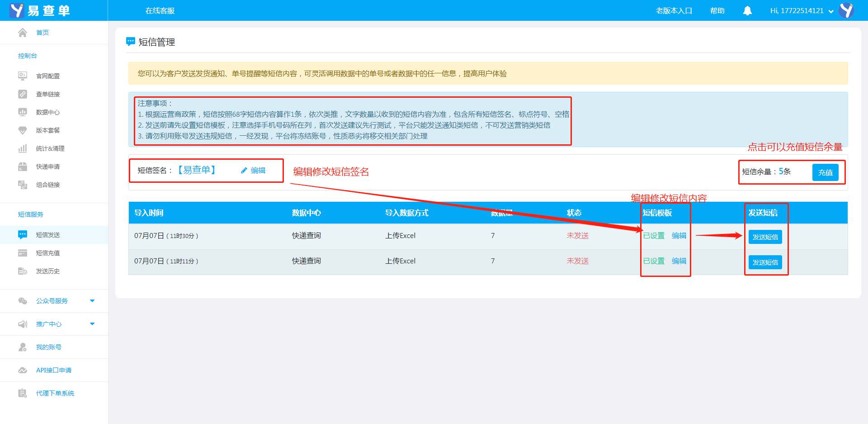This screenshot has width=868, height=424.
Task: Click 发送短信 for the 11时30分 row
Action: click(x=765, y=237)
